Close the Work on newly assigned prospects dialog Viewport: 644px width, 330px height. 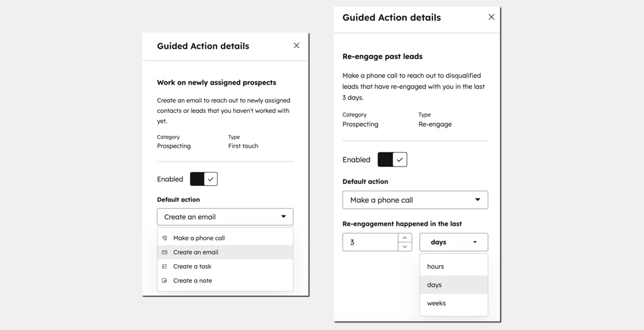pyautogui.click(x=296, y=45)
